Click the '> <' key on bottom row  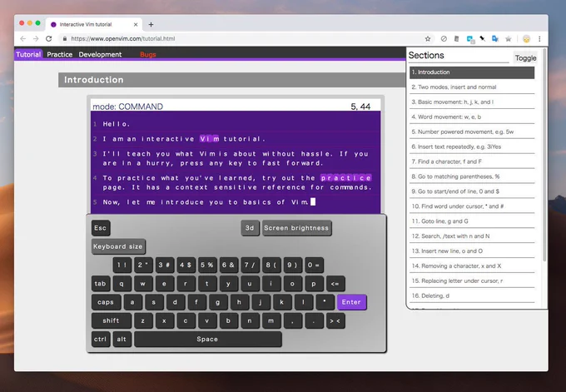tap(335, 321)
